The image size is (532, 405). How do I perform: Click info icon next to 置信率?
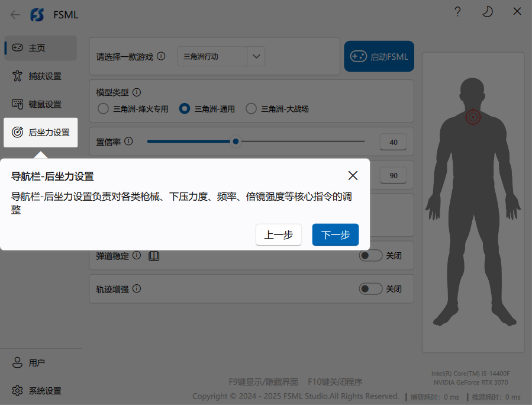click(129, 142)
